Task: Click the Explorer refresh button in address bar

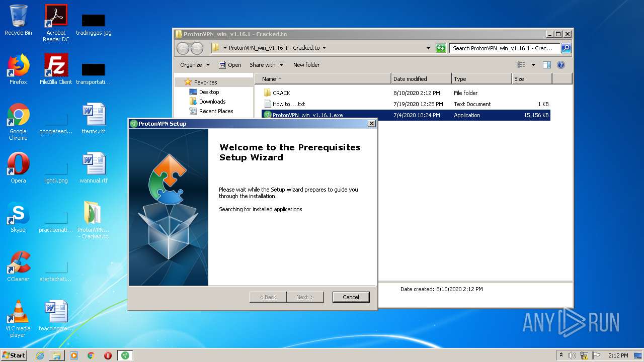Action: (x=441, y=48)
